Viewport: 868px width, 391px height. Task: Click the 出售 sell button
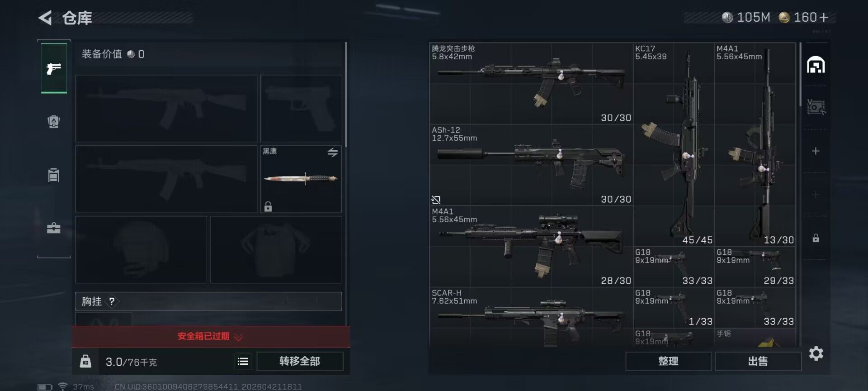pyautogui.click(x=758, y=361)
